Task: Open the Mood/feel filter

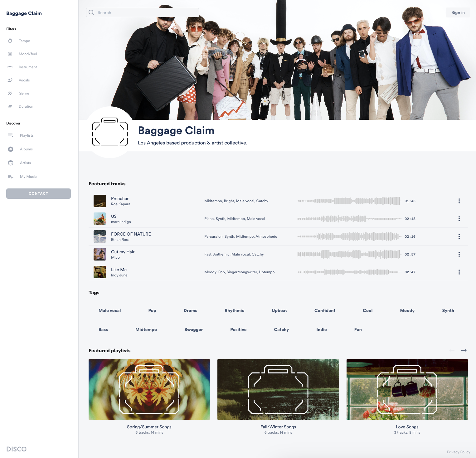Action: click(x=28, y=54)
